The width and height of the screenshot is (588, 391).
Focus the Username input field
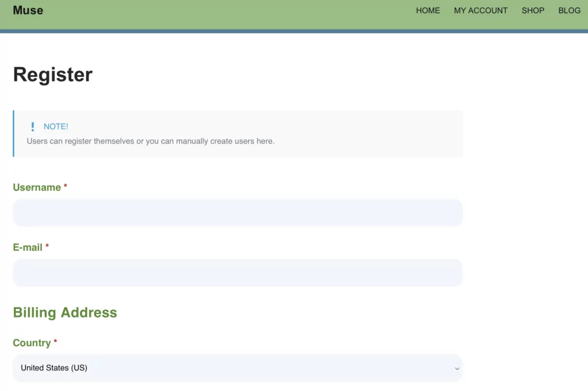[x=238, y=212]
